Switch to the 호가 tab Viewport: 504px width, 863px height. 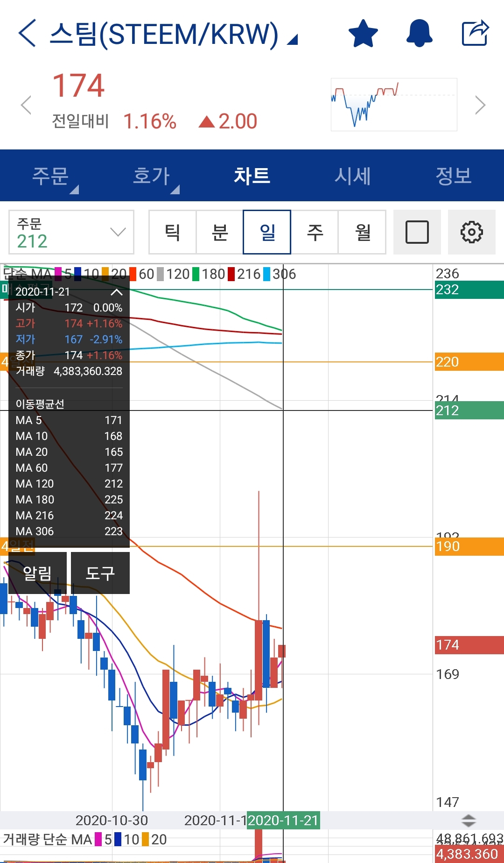pos(151,176)
